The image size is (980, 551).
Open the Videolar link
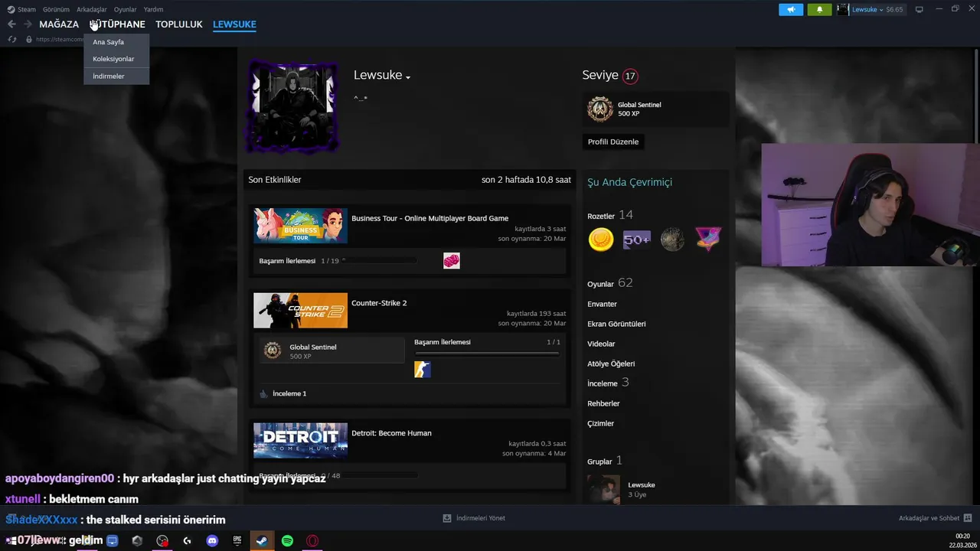click(601, 344)
